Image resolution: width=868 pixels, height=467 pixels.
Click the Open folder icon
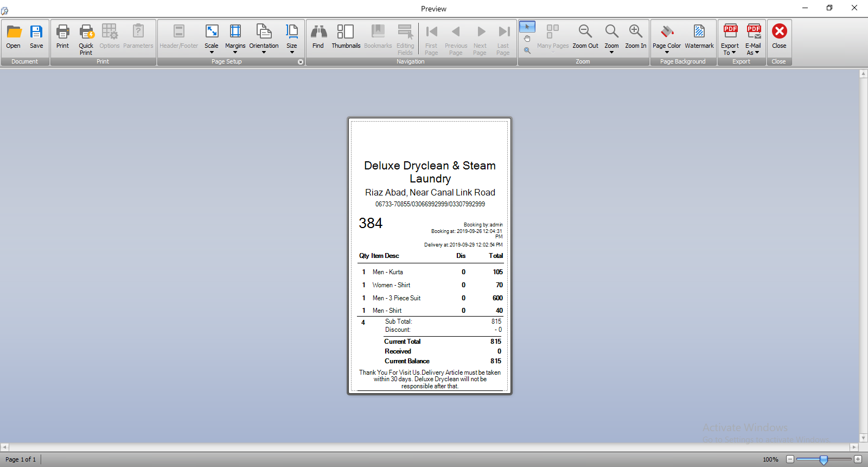[x=14, y=37]
